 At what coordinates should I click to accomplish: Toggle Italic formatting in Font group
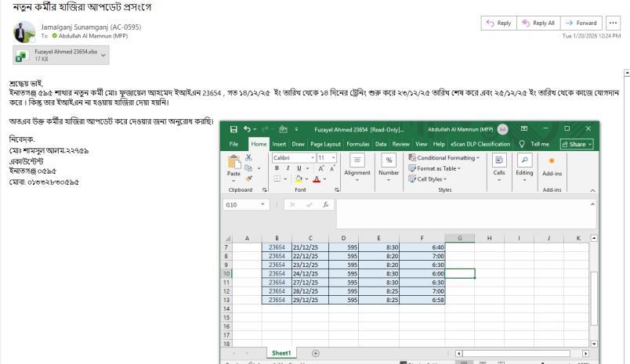click(288, 168)
